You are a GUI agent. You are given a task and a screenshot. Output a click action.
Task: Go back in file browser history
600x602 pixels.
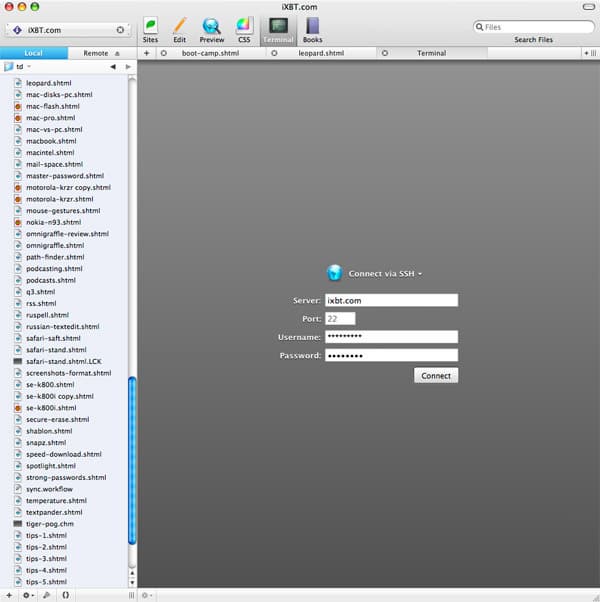click(x=113, y=67)
